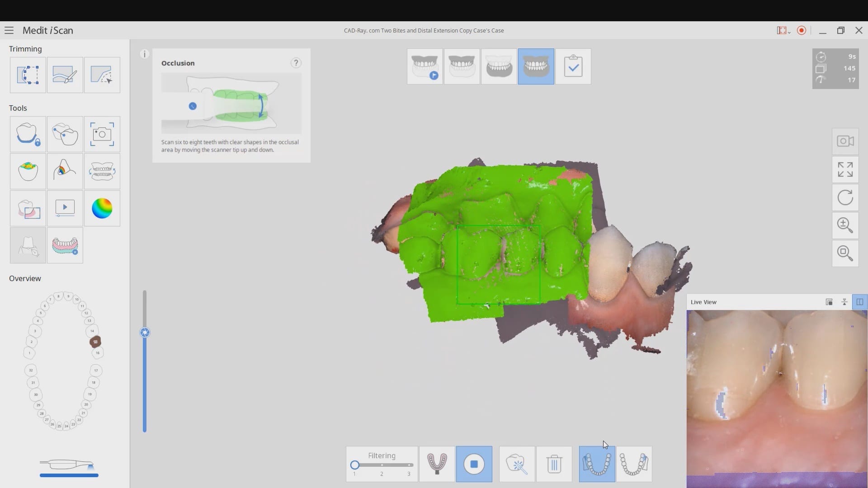Open the trash delete scan data icon

(x=554, y=464)
